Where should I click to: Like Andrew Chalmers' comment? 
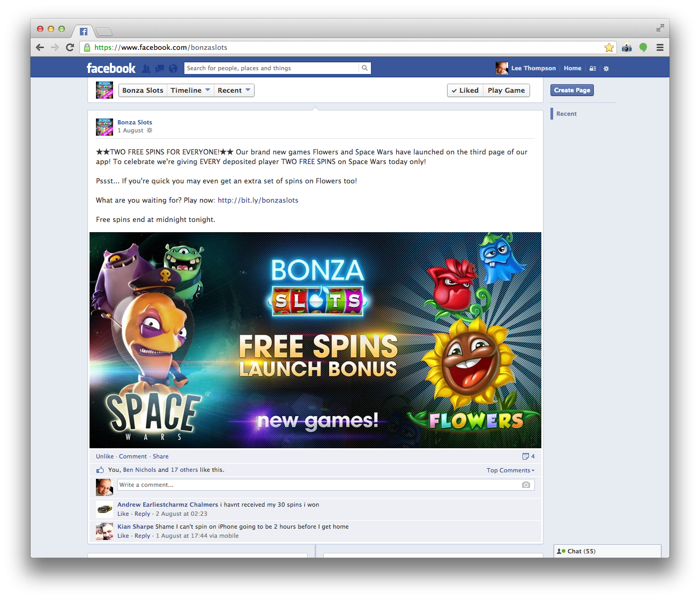point(123,514)
